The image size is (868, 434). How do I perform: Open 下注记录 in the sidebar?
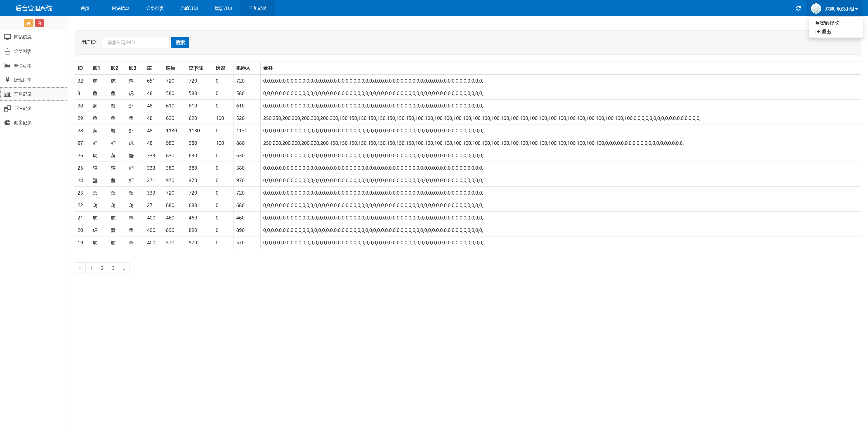pos(23,109)
